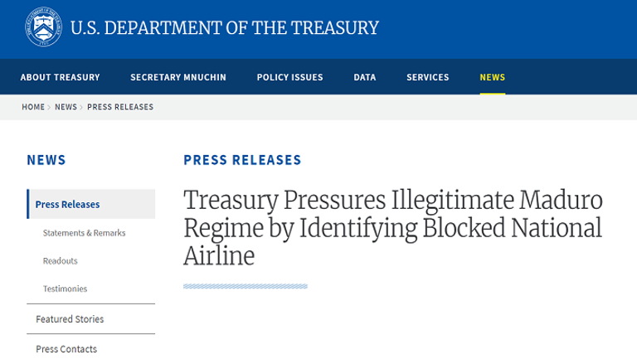Click the Press Releases section heading

coord(242,160)
